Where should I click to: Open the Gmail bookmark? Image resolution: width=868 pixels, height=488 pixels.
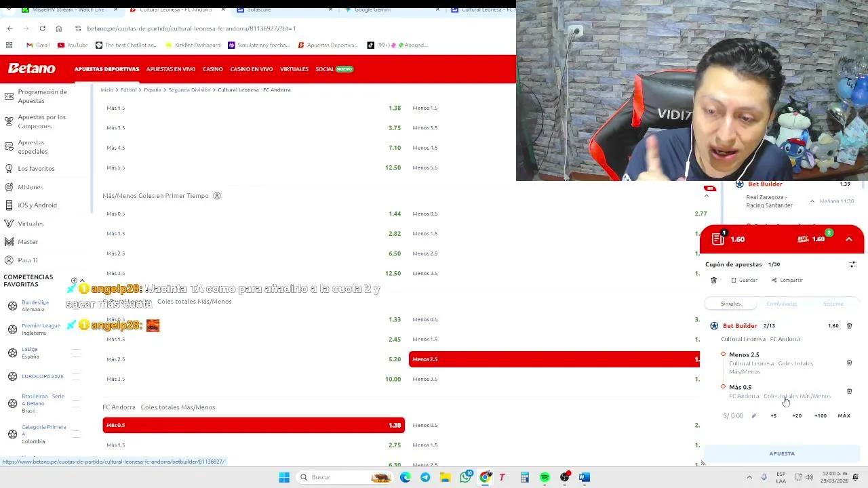(38, 45)
